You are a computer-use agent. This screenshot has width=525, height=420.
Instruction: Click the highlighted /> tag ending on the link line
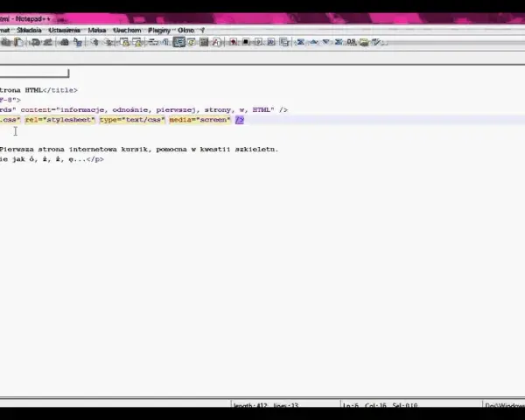click(x=240, y=120)
